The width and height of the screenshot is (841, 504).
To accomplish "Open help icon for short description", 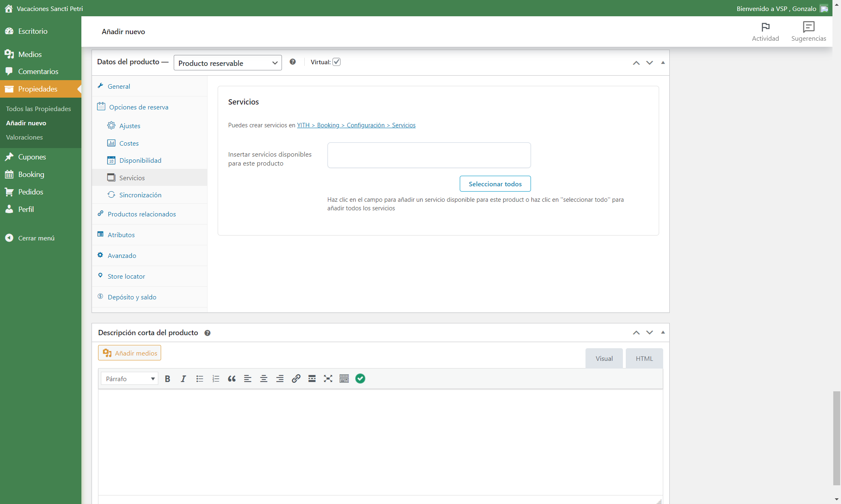I will click(208, 333).
